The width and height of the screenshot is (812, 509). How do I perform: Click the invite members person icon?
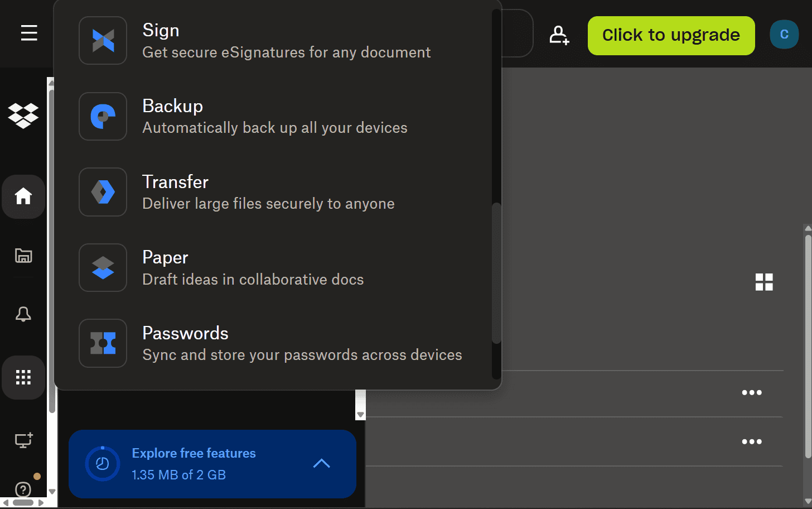pos(559,35)
